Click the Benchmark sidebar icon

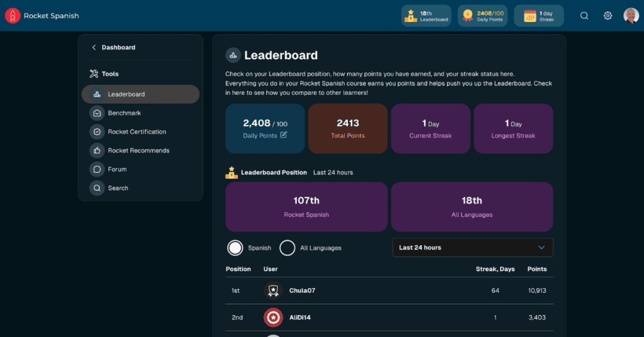click(x=97, y=113)
